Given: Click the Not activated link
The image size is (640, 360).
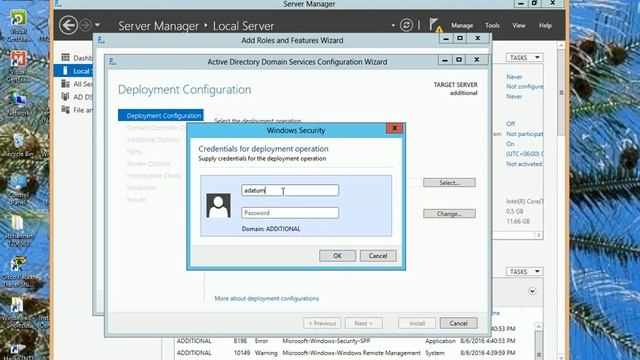Looking at the screenshot, I should pos(524,164).
